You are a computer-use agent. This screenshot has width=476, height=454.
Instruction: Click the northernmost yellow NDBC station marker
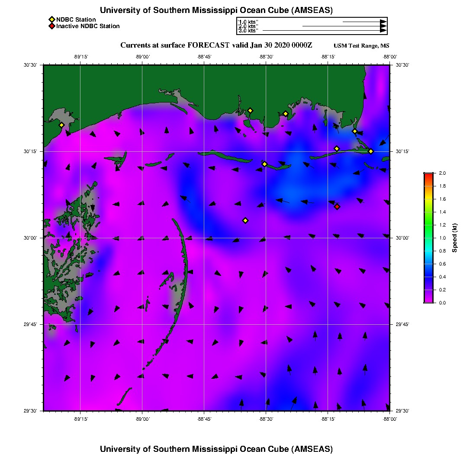pyautogui.click(x=250, y=110)
